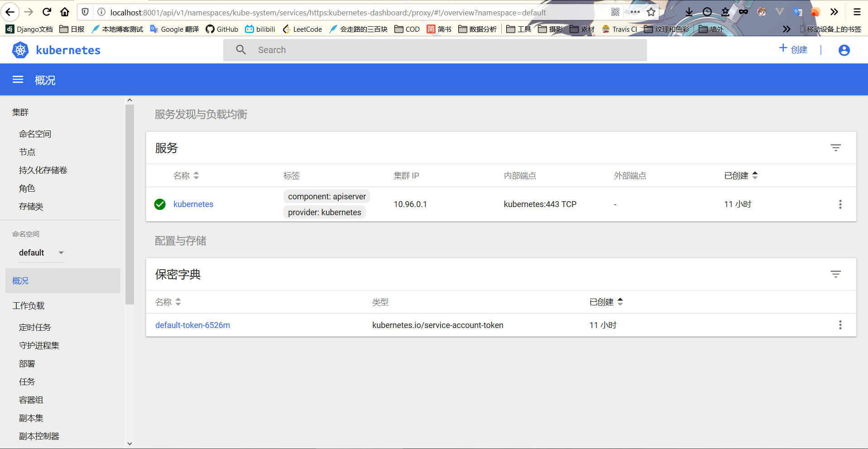This screenshot has height=449, width=868.
Task: Click the sidebar scrollbar thumb
Action: coord(130,205)
